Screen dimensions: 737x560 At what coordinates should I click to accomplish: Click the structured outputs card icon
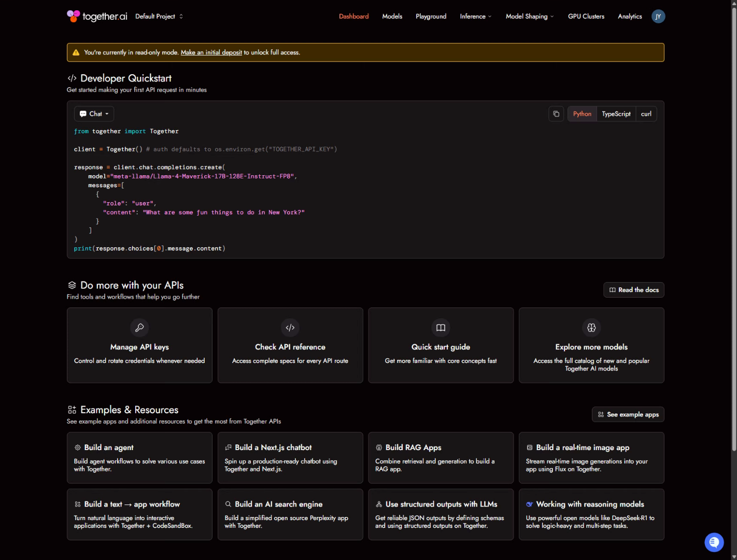tap(379, 504)
